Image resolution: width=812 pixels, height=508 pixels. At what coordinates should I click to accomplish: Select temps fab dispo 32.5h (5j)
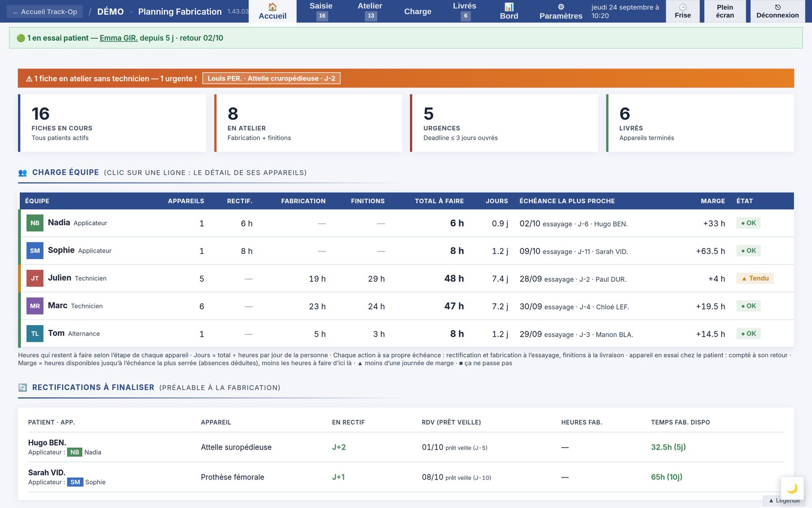click(668, 447)
